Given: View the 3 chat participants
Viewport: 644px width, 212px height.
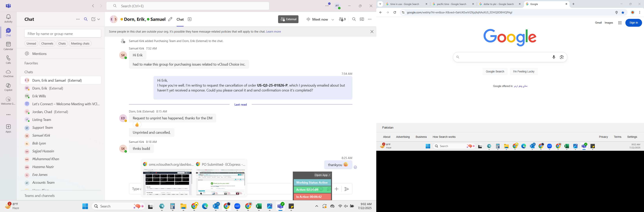Looking at the screenshot, I should tap(342, 19).
